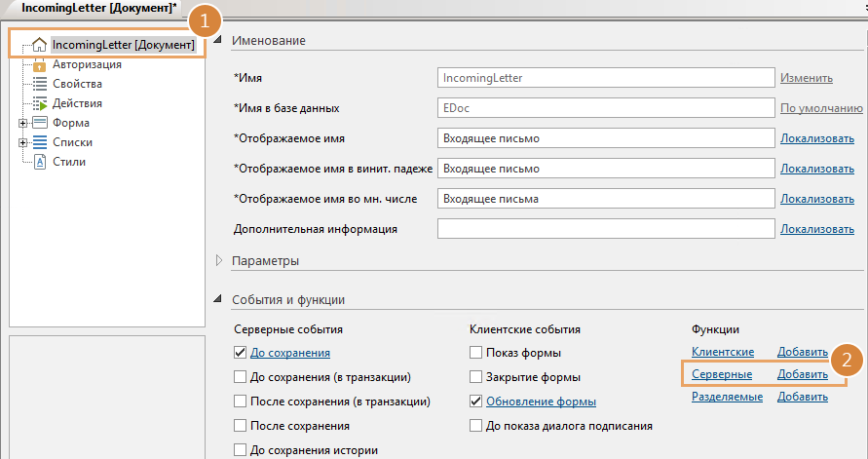The width and height of the screenshot is (868, 459).
Task: Click the Списки list icon
Action: 40,142
